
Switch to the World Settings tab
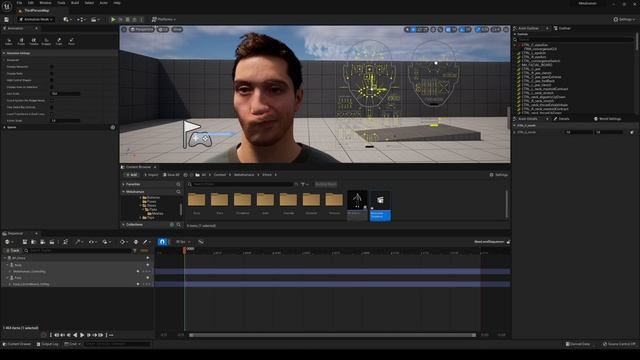pyautogui.click(x=607, y=119)
